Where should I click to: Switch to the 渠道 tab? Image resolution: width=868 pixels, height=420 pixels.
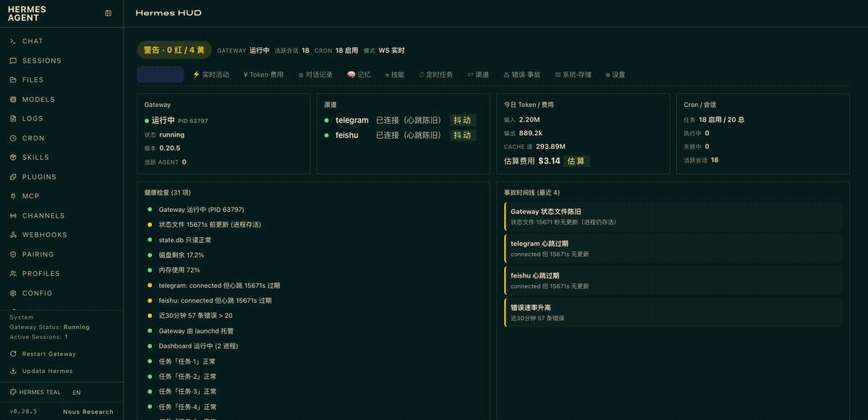(478, 74)
